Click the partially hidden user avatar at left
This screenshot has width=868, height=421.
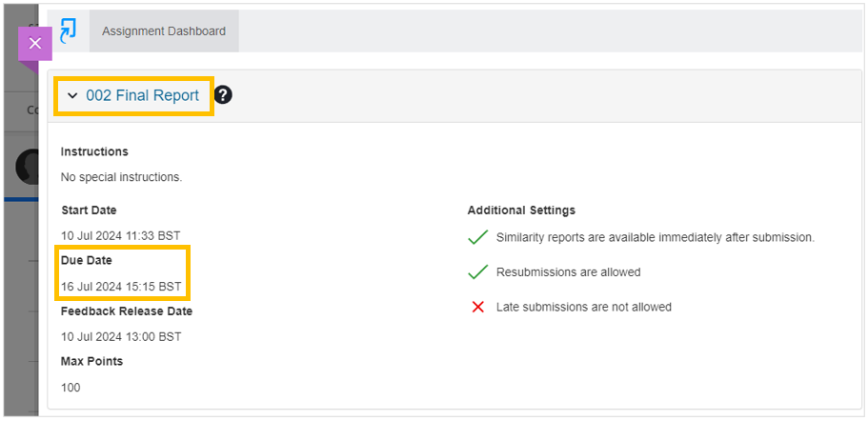pyautogui.click(x=27, y=167)
